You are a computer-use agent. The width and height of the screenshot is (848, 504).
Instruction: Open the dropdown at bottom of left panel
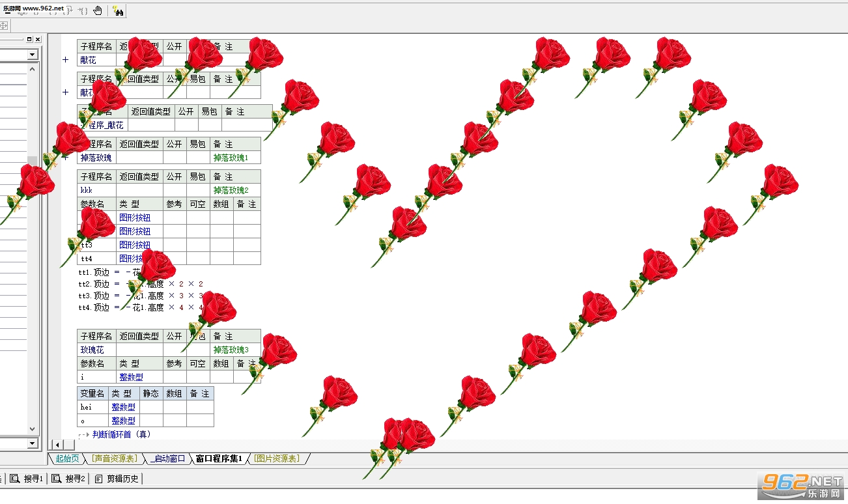(33, 443)
